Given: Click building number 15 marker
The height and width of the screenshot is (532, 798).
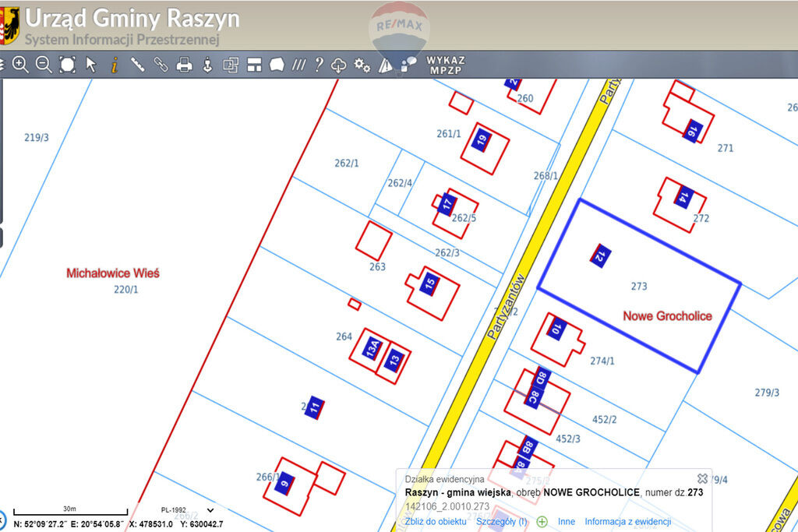Looking at the screenshot, I should [x=430, y=284].
